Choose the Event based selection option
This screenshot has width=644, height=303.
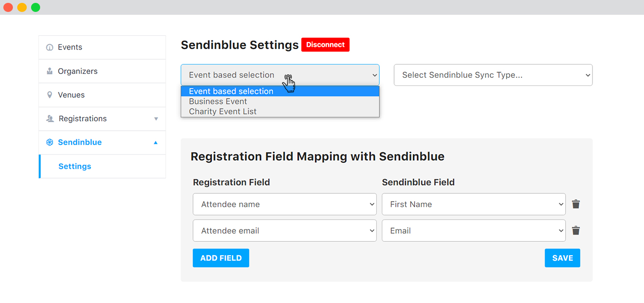tap(280, 91)
